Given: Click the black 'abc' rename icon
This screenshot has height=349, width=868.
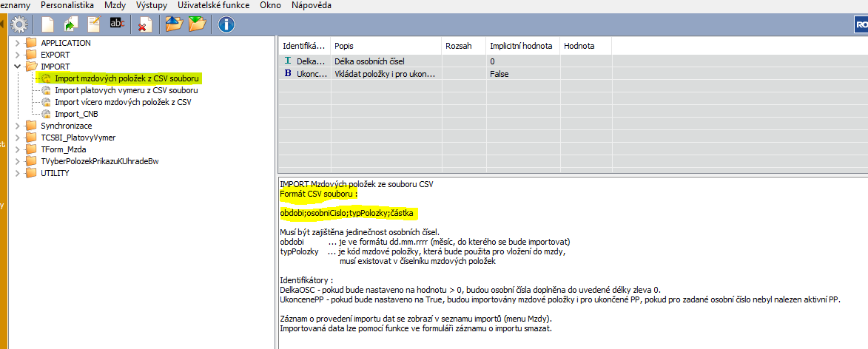Looking at the screenshot, I should [x=117, y=24].
